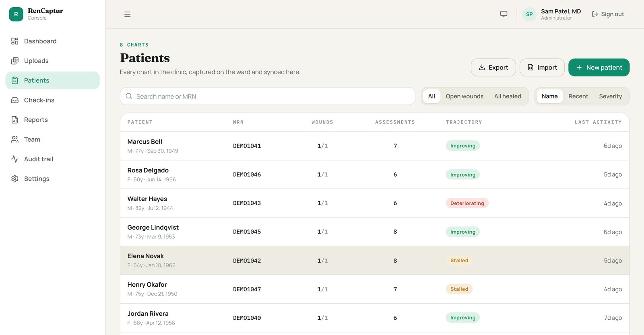
Task: Open Settings from sidebar
Action: [x=52, y=179]
